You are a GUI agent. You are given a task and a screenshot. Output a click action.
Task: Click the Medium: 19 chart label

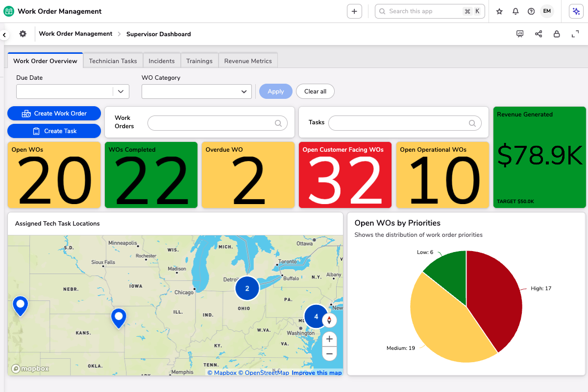point(401,348)
